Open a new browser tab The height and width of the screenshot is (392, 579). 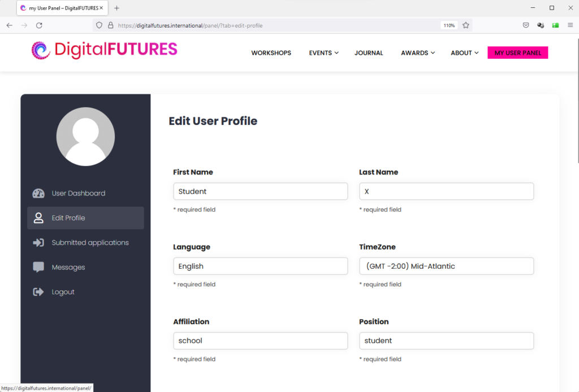tap(116, 8)
